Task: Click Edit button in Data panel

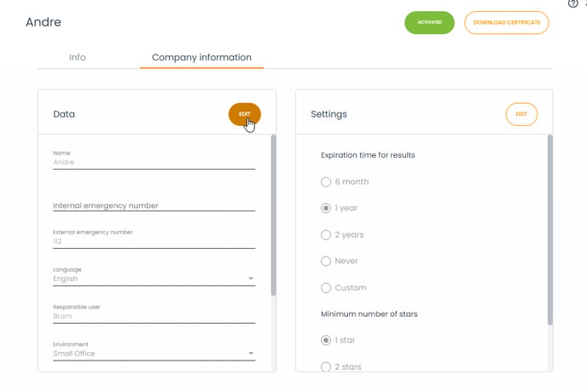Action: [245, 114]
